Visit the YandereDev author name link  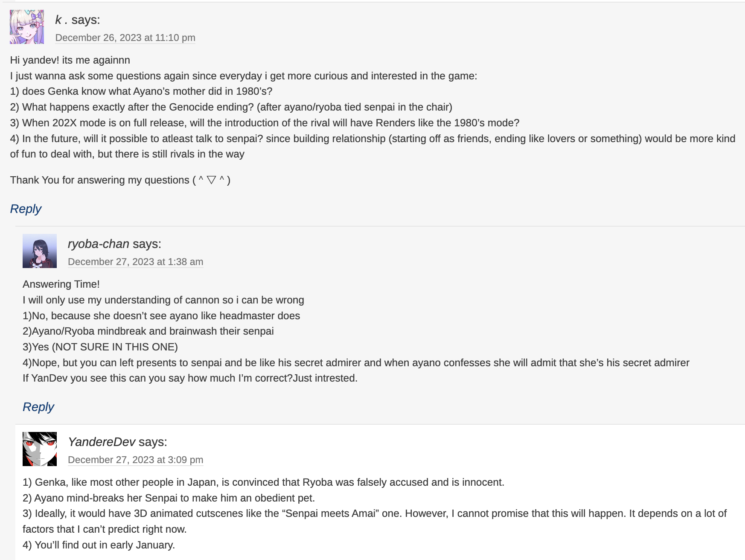coord(102,442)
